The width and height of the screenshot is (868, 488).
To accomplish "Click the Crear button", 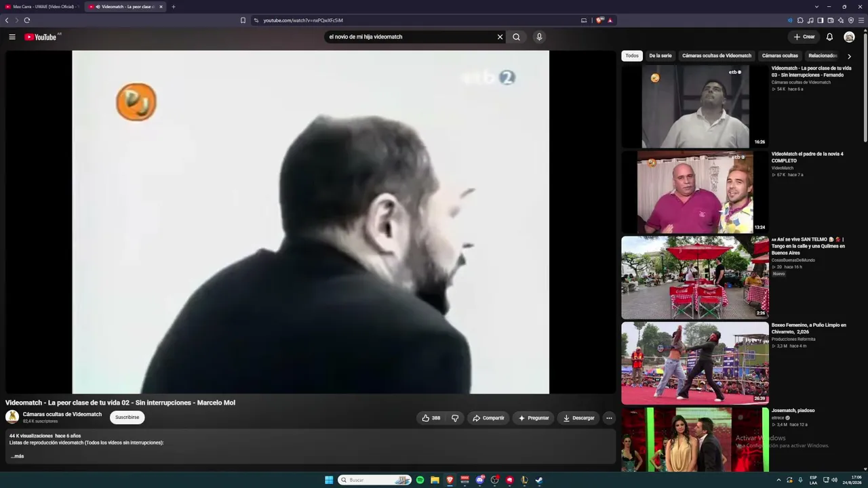I will (804, 37).
